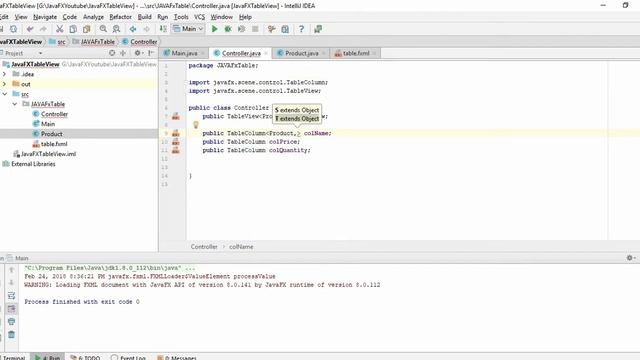This screenshot has width=640, height=360.
Task: Open the Terminal tool window
Action: pyautogui.click(x=13, y=357)
